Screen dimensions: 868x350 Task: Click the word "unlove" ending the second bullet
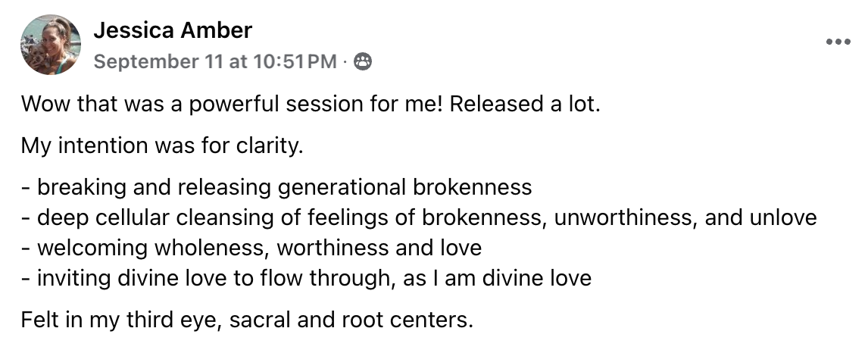click(x=782, y=217)
